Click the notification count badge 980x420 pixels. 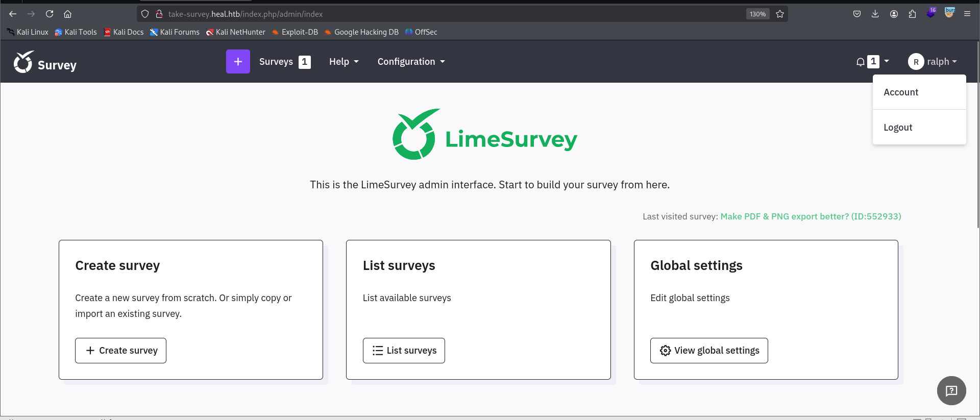873,62
